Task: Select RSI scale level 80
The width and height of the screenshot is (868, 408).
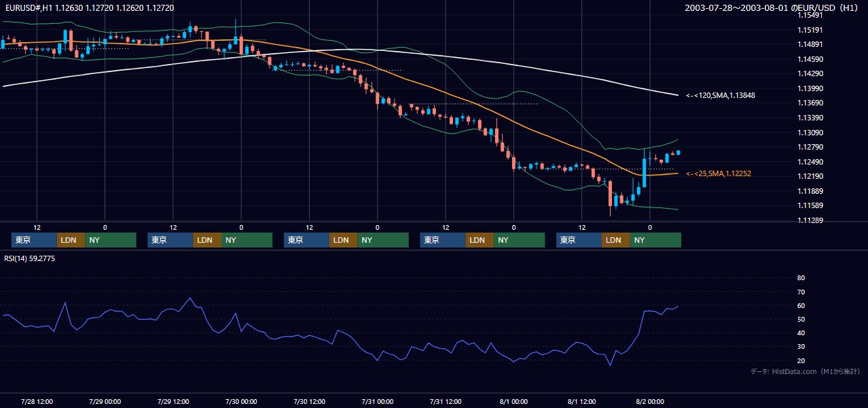Action: click(x=801, y=278)
